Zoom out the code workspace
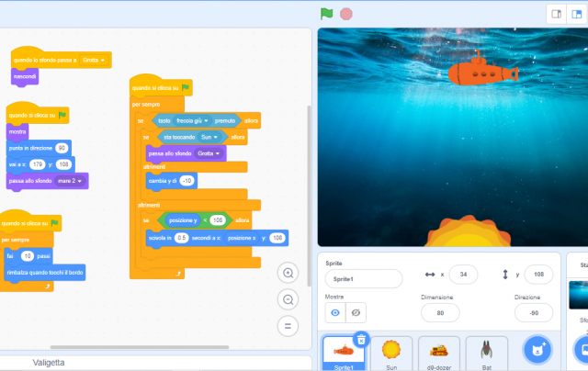This screenshot has width=588, height=371. pyautogui.click(x=288, y=299)
